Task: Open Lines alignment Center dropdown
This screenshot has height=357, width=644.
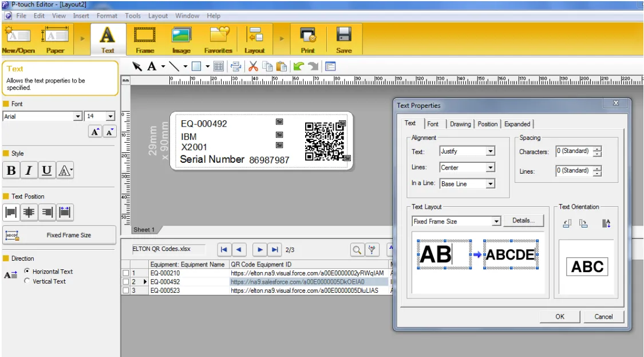Action: click(x=491, y=167)
